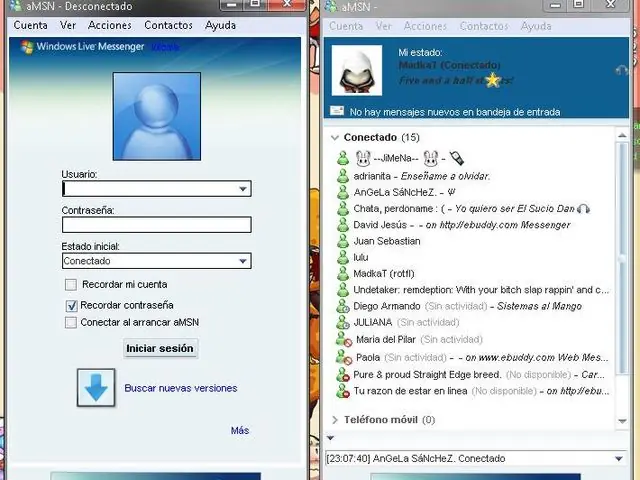Expand the Teléfono móvil group
Viewport: 640px width, 480px height.
pyautogui.click(x=335, y=420)
